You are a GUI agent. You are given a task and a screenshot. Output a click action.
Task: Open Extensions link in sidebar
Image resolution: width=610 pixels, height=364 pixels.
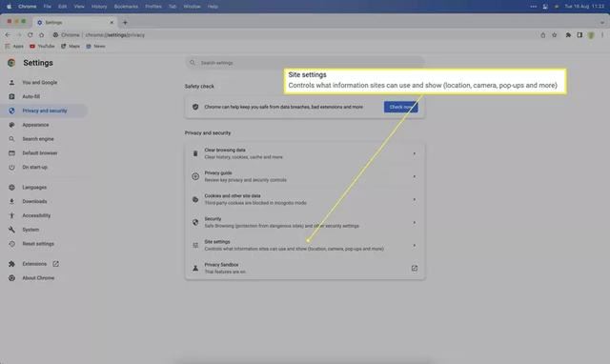(x=34, y=264)
